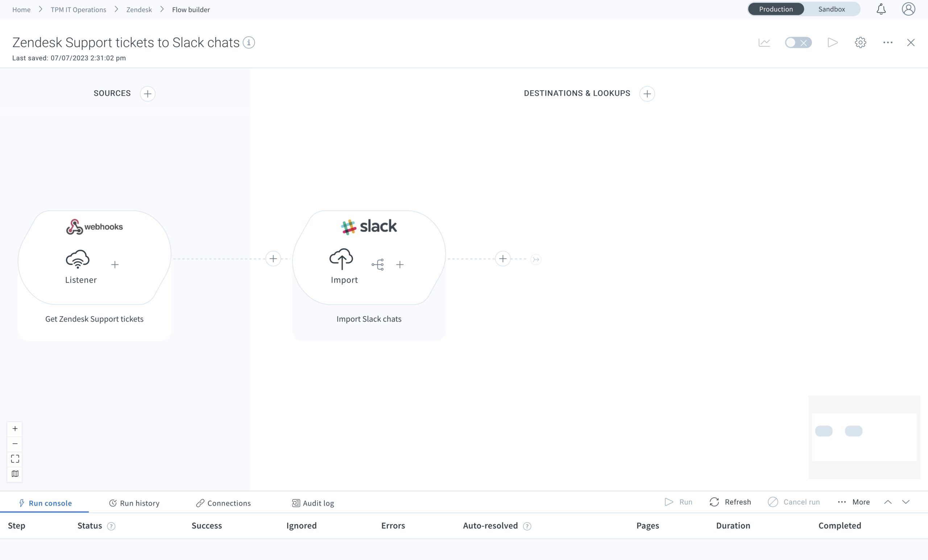Image resolution: width=928 pixels, height=560 pixels.
Task: Click plus inside the Slack Import bubble
Action: tap(400, 264)
